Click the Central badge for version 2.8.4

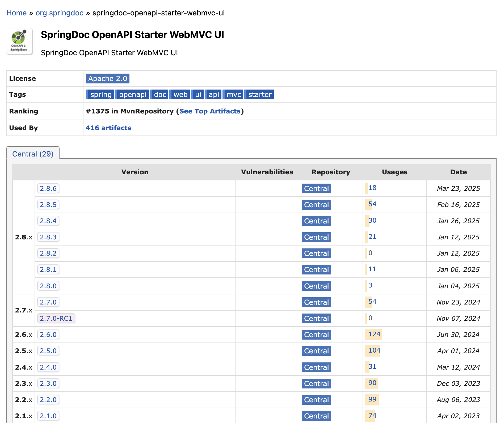coord(317,221)
